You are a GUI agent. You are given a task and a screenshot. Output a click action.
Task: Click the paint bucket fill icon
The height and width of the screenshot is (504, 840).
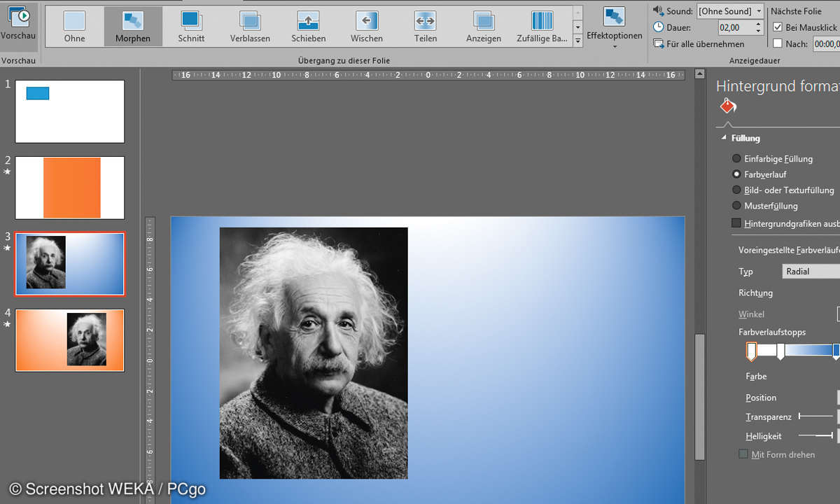(728, 106)
